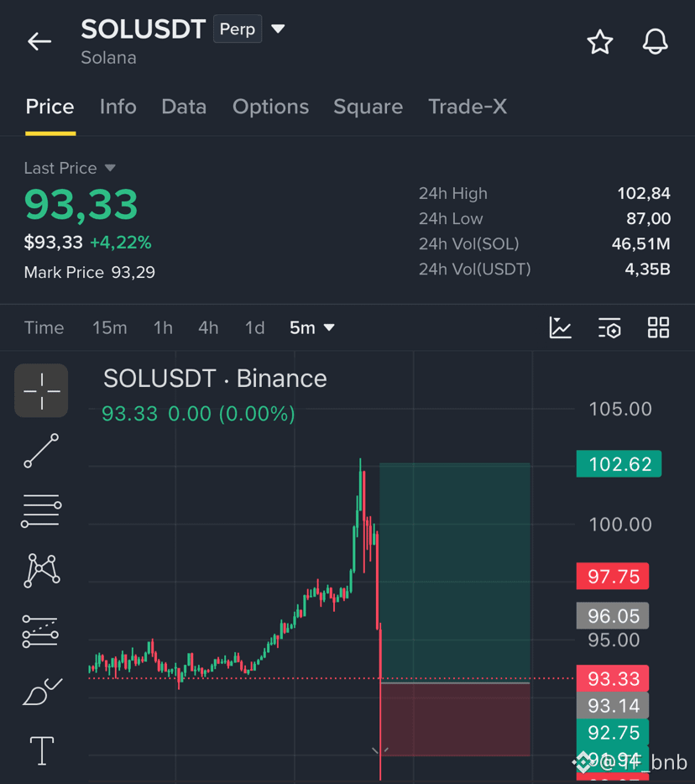Select the trend line drawing tool

point(41,451)
